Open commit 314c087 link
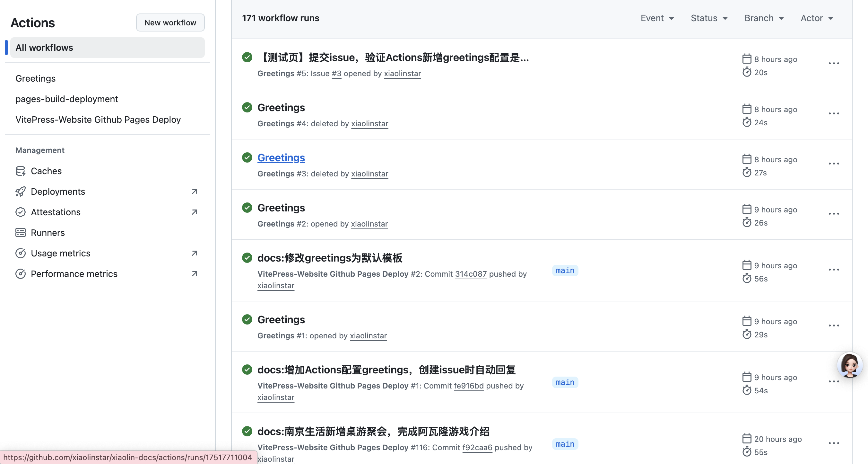 point(471,274)
